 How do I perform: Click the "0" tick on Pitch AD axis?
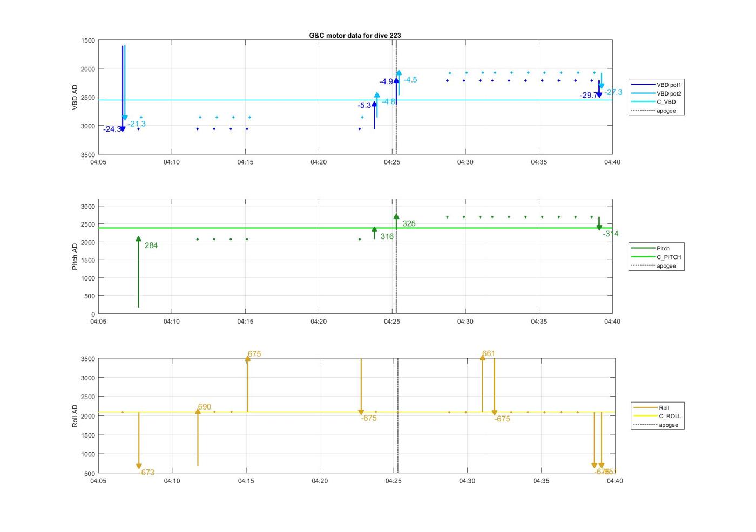point(93,314)
